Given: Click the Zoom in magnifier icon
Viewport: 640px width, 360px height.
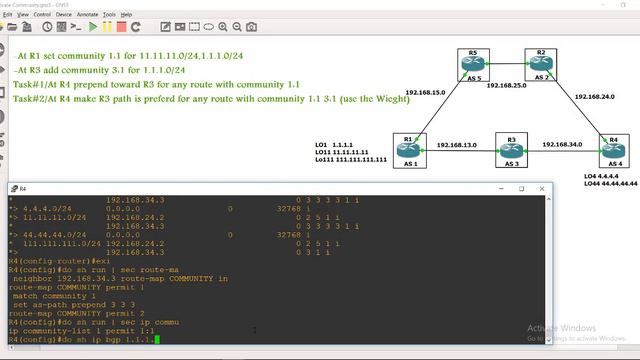Looking at the screenshot, I should pos(223,27).
